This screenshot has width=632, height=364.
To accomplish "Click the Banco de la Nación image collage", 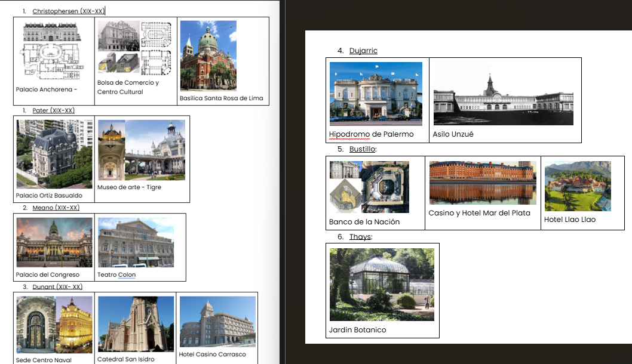I will pyautogui.click(x=369, y=187).
